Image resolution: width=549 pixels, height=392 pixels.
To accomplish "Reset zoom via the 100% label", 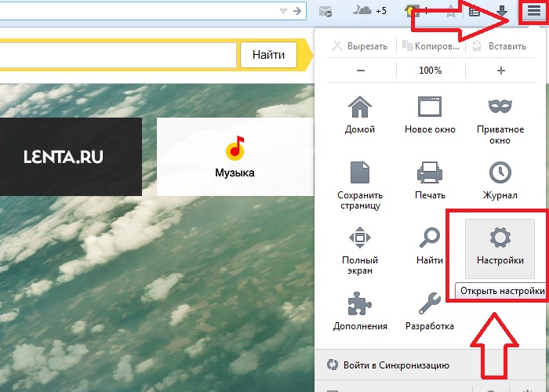I will point(430,71).
